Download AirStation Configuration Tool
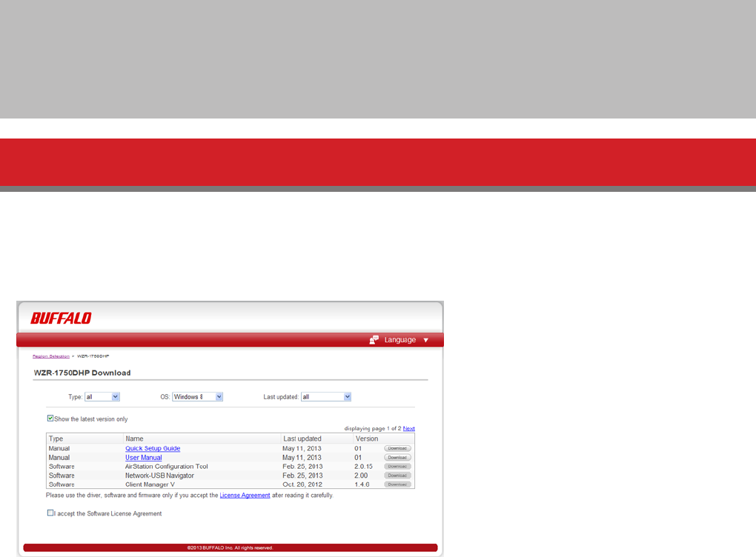 (x=398, y=467)
